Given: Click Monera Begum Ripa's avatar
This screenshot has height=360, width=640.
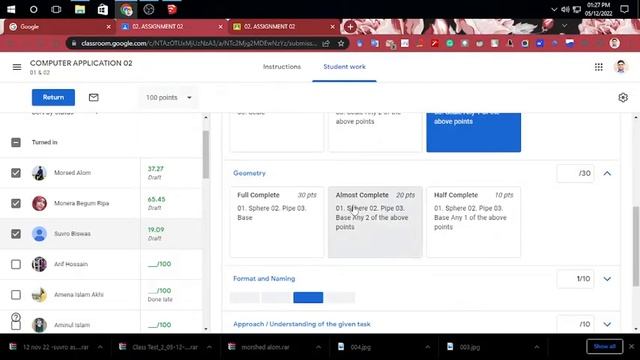Looking at the screenshot, I should tap(39, 203).
